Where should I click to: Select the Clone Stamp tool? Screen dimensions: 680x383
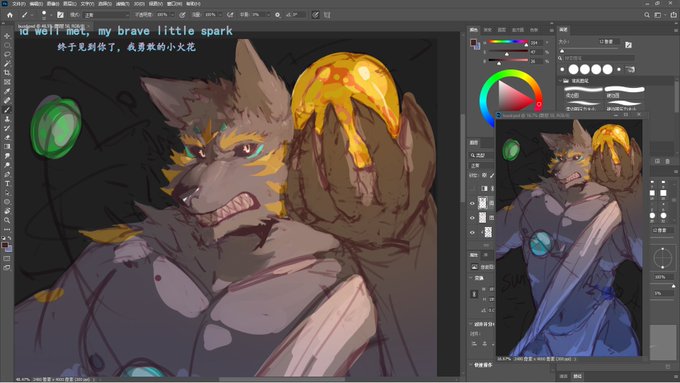point(7,119)
